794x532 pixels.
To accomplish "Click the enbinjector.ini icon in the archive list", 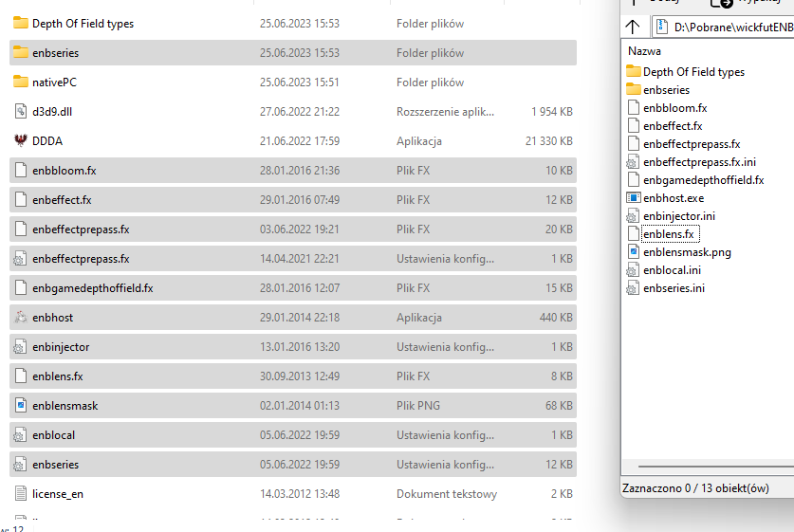I will coord(633,215).
